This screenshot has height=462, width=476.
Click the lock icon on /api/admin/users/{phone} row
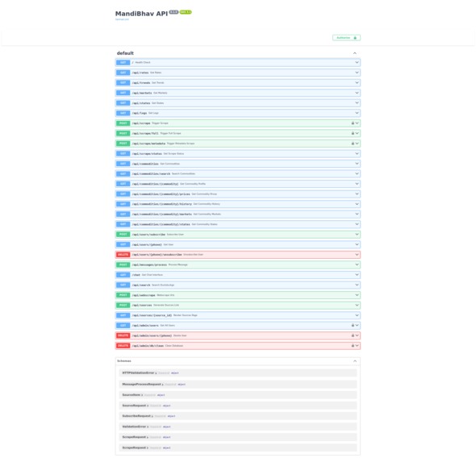tap(353, 335)
